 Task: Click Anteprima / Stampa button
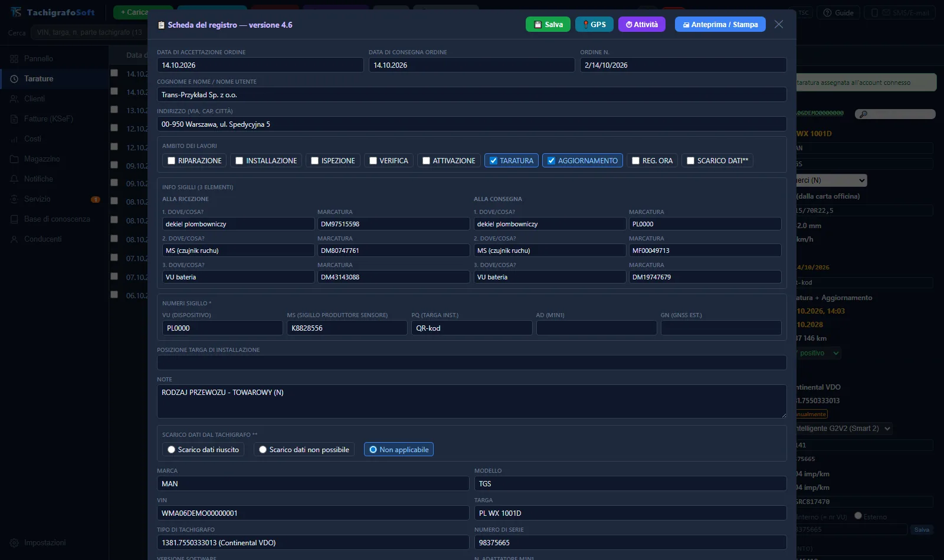click(720, 24)
